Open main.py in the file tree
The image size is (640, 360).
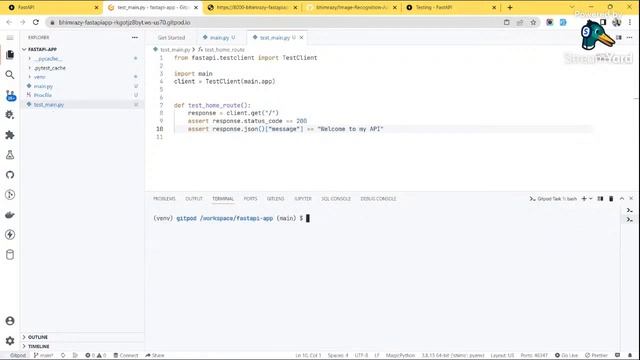(x=43, y=87)
